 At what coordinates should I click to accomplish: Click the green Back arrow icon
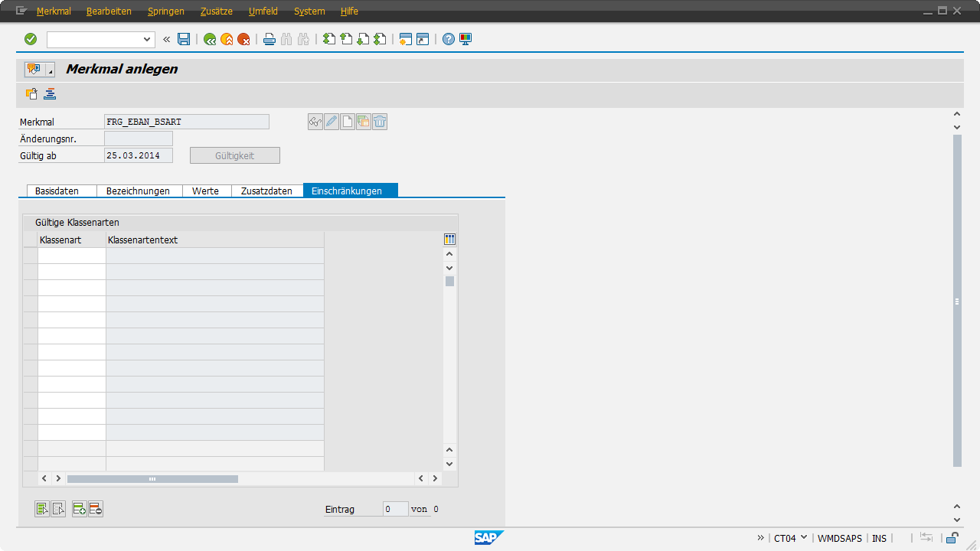(x=210, y=39)
